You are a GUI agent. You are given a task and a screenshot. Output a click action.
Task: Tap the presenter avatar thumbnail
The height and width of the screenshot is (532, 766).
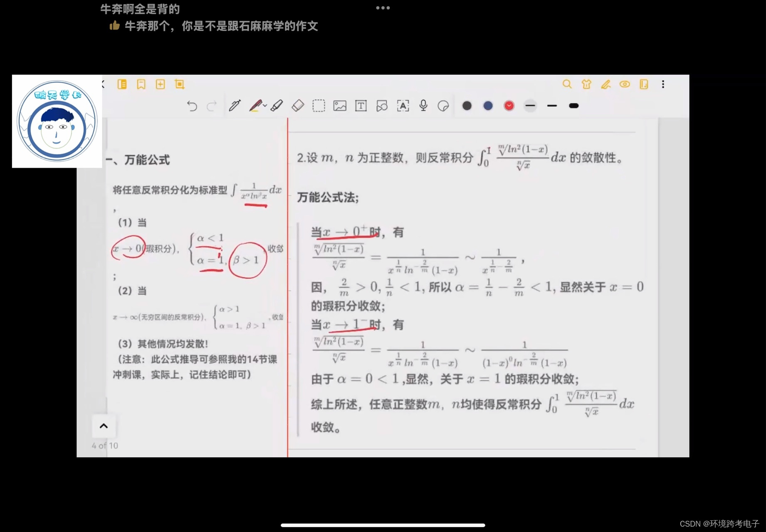[57, 121]
